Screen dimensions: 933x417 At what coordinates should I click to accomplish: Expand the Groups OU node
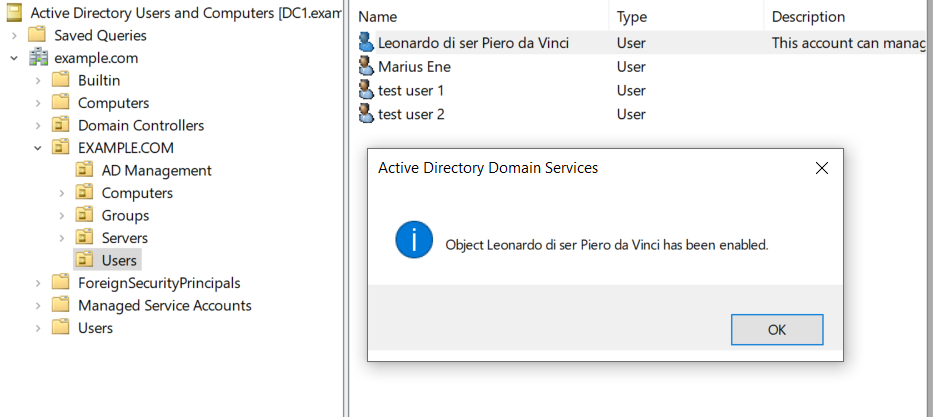coord(62,215)
